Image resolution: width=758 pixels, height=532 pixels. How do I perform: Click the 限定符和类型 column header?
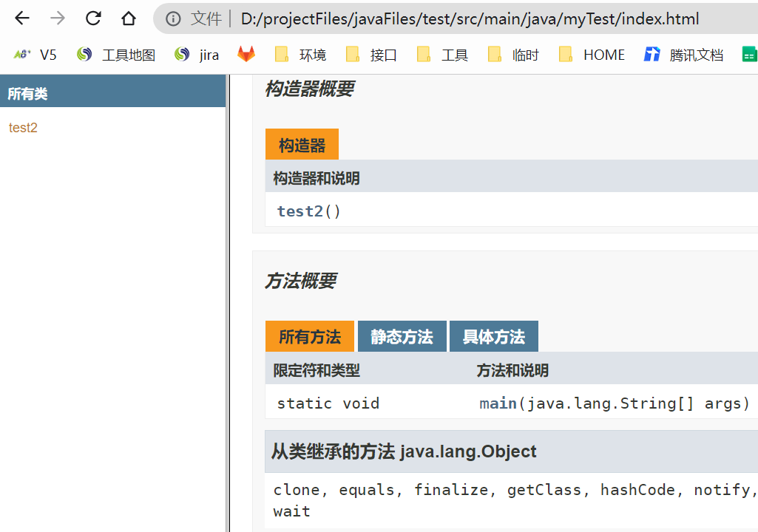[317, 371]
